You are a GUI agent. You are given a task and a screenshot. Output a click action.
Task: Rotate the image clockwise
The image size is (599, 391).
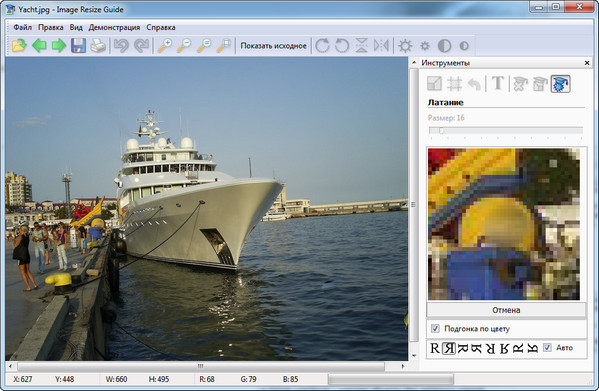pyautogui.click(x=322, y=46)
